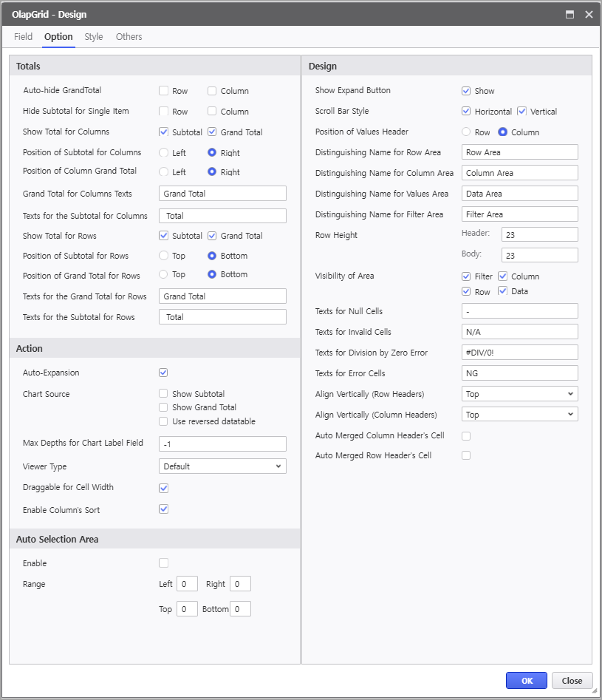
Task: Edit Texts for the Subtotal for Rows
Action: [x=222, y=317]
